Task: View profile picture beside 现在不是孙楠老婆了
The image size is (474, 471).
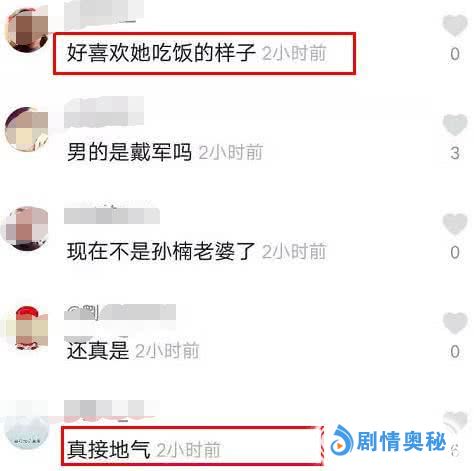Action: 26,228
